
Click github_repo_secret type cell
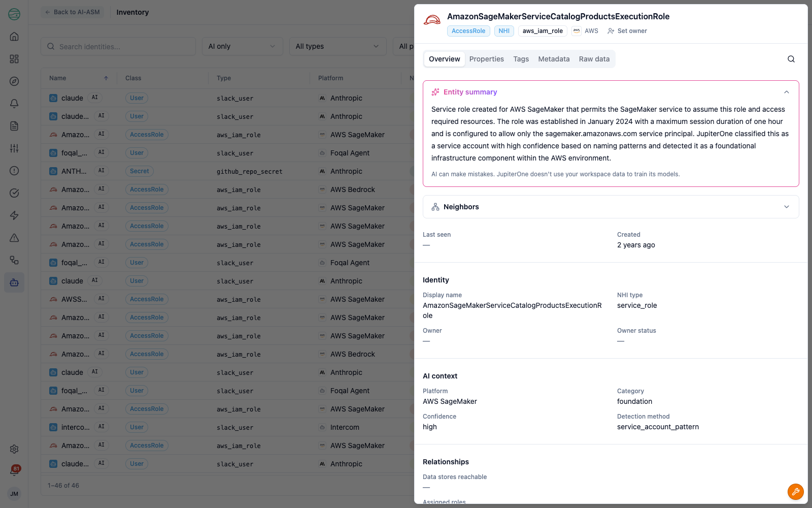[x=249, y=172]
